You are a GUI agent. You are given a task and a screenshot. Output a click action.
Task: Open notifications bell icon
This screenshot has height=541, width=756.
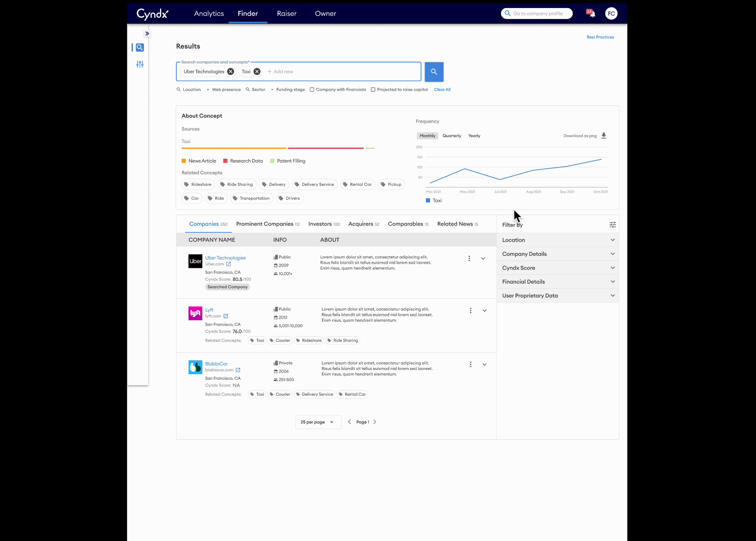(592, 14)
